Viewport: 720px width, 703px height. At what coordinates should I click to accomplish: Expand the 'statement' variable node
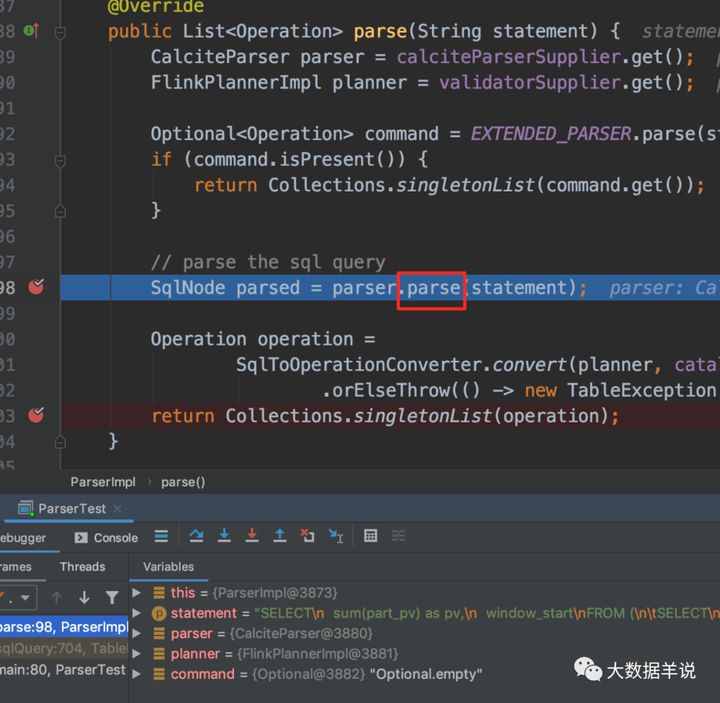(136, 613)
